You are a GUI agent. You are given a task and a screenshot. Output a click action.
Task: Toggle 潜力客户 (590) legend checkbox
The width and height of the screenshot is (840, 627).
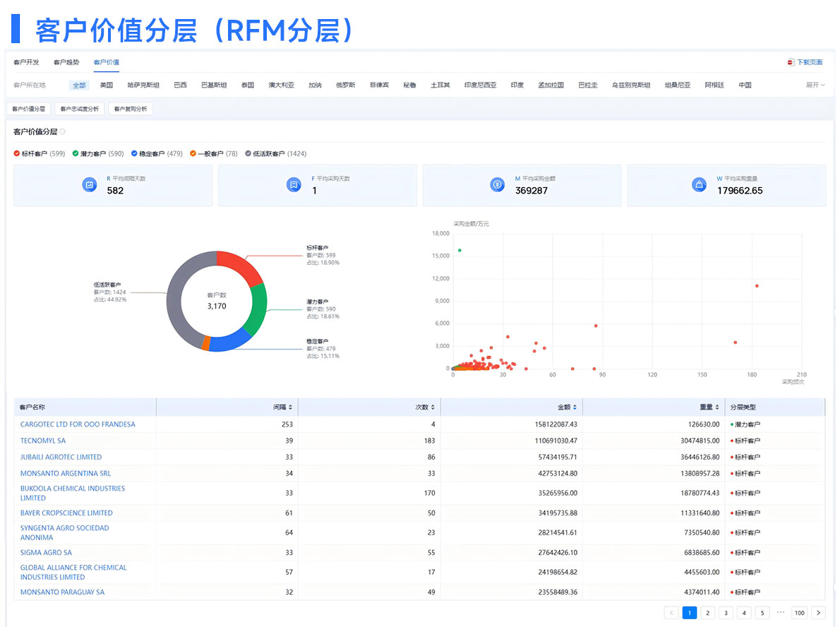[76, 154]
